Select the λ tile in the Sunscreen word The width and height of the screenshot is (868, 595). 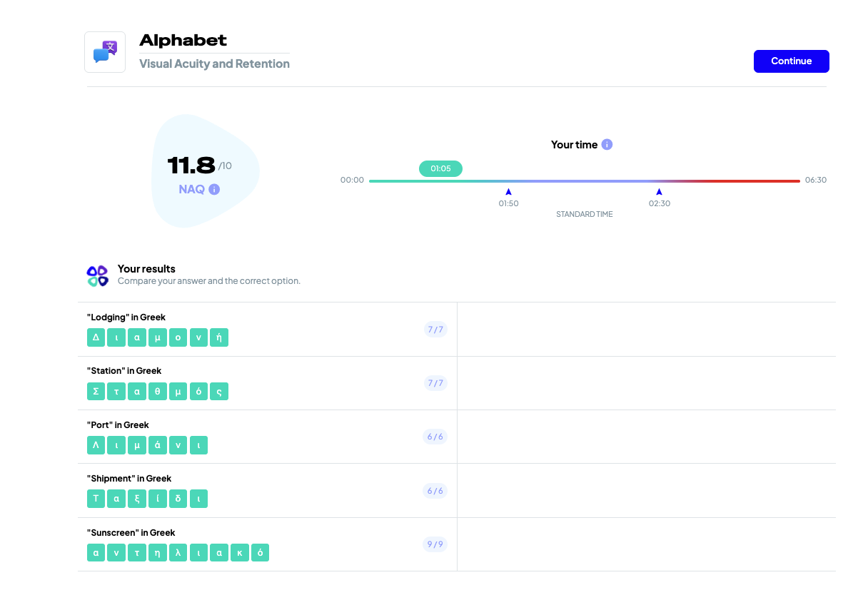coord(178,553)
